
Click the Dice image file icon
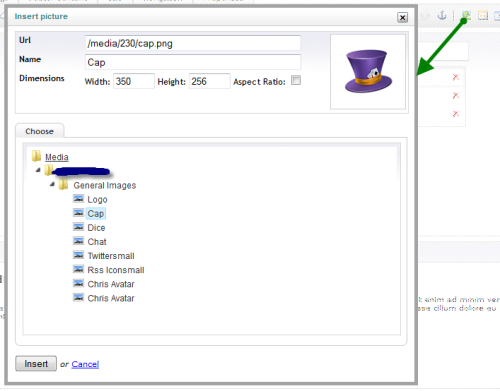[78, 227]
